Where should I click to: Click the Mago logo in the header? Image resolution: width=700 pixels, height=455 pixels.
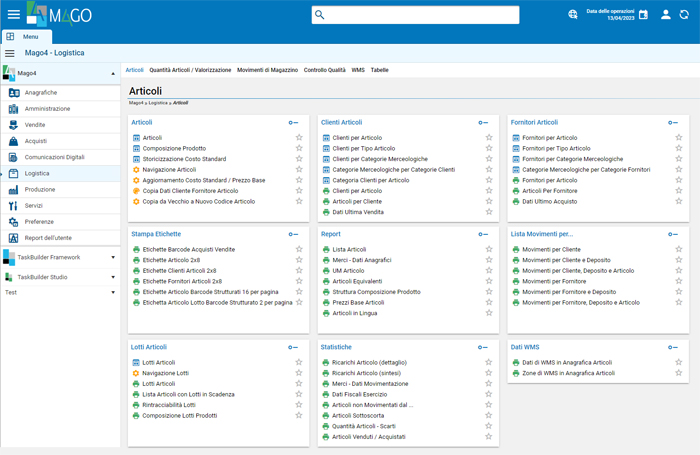[59, 14]
